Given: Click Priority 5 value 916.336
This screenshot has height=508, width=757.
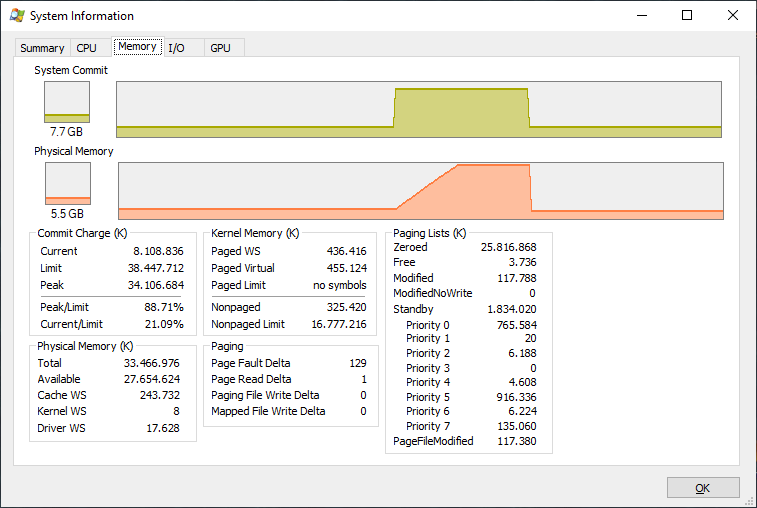Looking at the screenshot, I should click(517, 397).
